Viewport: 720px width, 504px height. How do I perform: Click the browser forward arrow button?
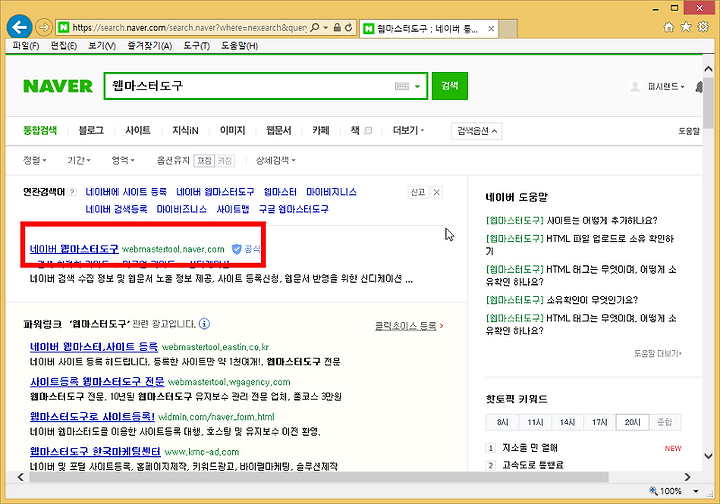tap(44, 28)
